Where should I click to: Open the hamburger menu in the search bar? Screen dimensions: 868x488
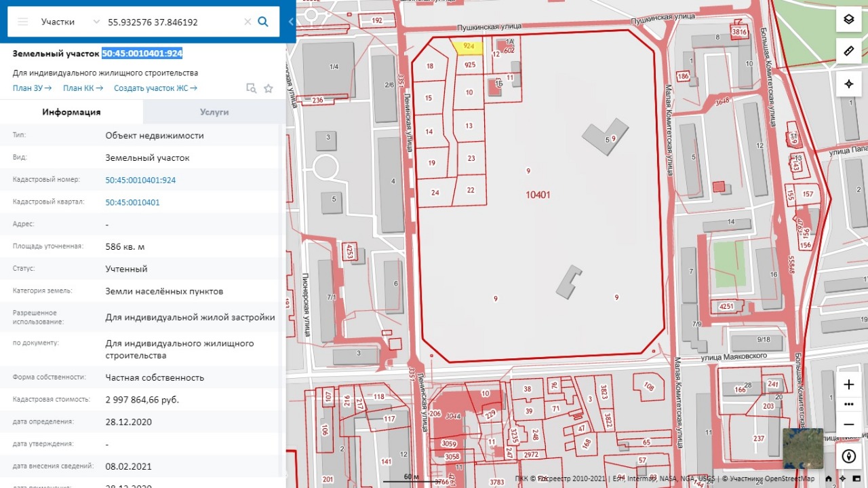pyautogui.click(x=23, y=22)
